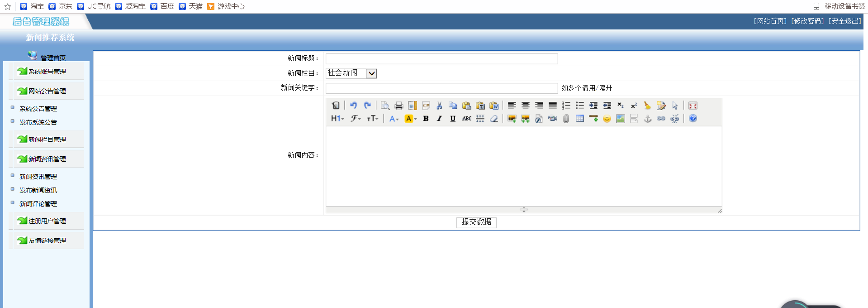Expand 网站公告管理 menu section
Viewport: 868px width, 308px height.
tap(47, 91)
